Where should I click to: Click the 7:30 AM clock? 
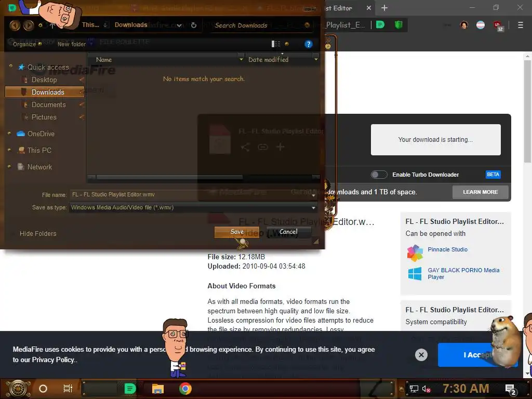coord(466,389)
